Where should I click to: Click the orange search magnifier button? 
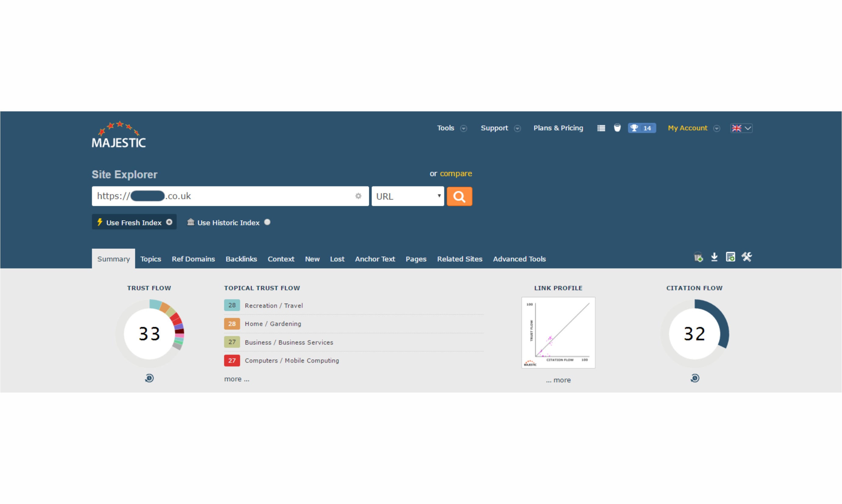click(459, 196)
